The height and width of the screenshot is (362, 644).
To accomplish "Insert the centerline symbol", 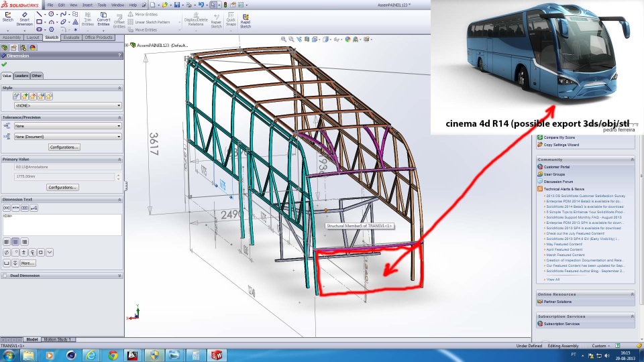I will pos(32,253).
